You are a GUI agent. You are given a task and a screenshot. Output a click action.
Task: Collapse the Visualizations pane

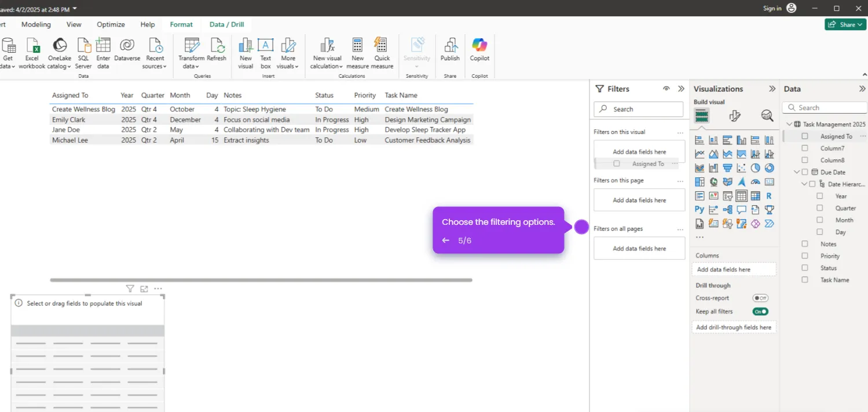(772, 89)
